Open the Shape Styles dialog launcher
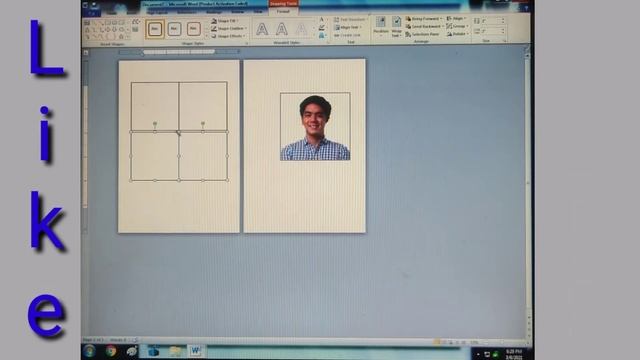 [x=247, y=43]
